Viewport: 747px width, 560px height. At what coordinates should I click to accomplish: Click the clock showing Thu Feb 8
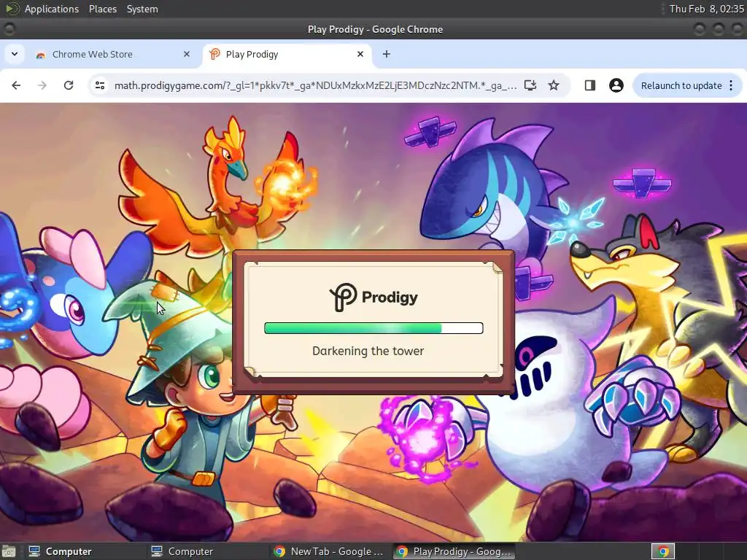coord(706,9)
